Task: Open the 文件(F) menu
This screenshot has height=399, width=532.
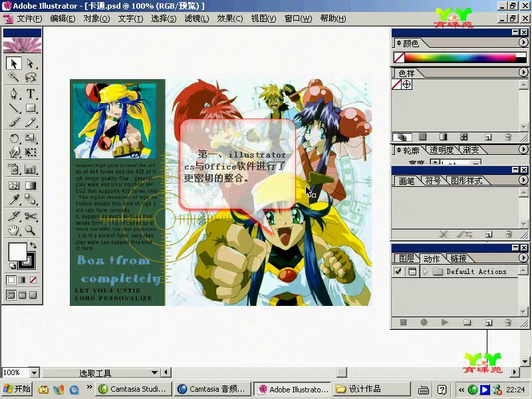Action: click(29, 19)
